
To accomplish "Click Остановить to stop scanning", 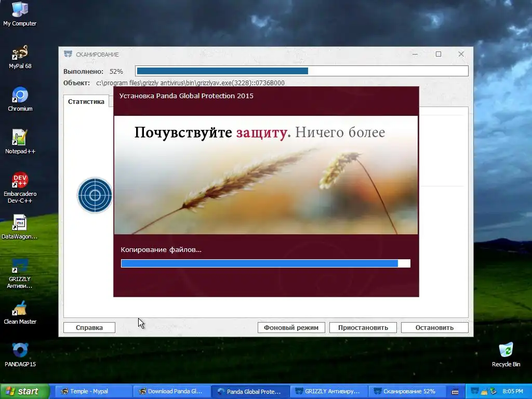I will click(x=435, y=327).
